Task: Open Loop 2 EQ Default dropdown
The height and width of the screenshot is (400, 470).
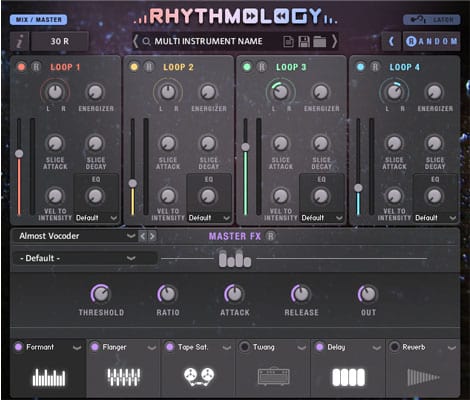Action: click(x=209, y=218)
